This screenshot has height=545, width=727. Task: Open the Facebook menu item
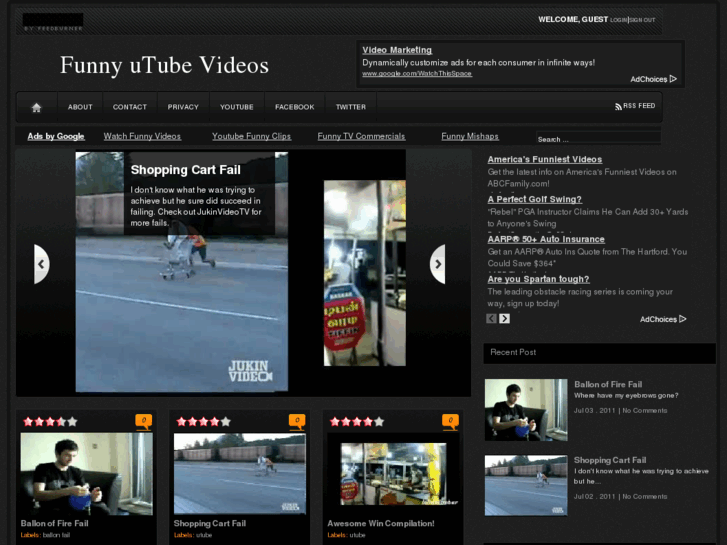(294, 107)
